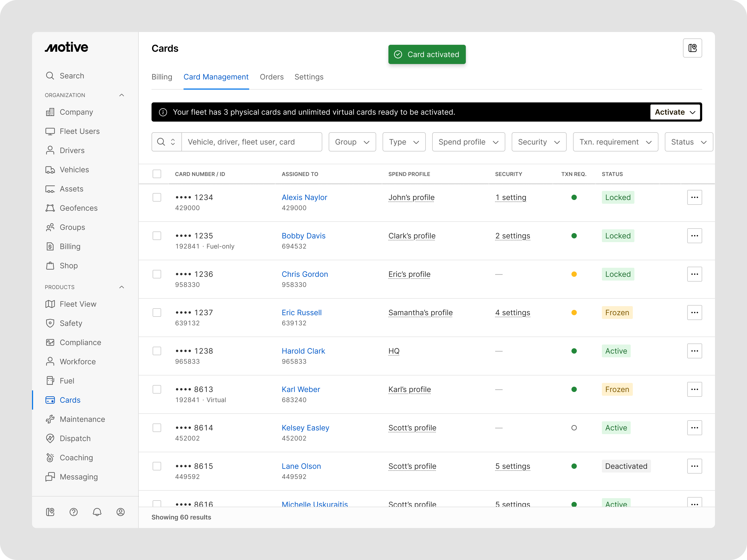Select all cards with header checkbox

(x=157, y=174)
